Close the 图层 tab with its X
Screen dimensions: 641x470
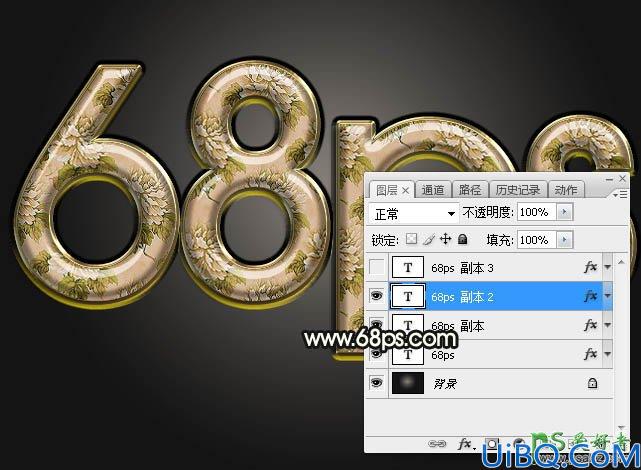405,190
